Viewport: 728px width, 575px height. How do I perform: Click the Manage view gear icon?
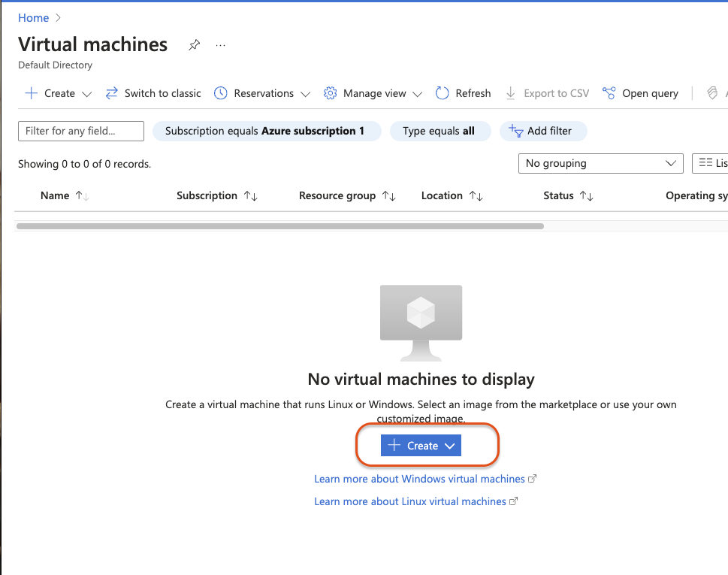[330, 93]
